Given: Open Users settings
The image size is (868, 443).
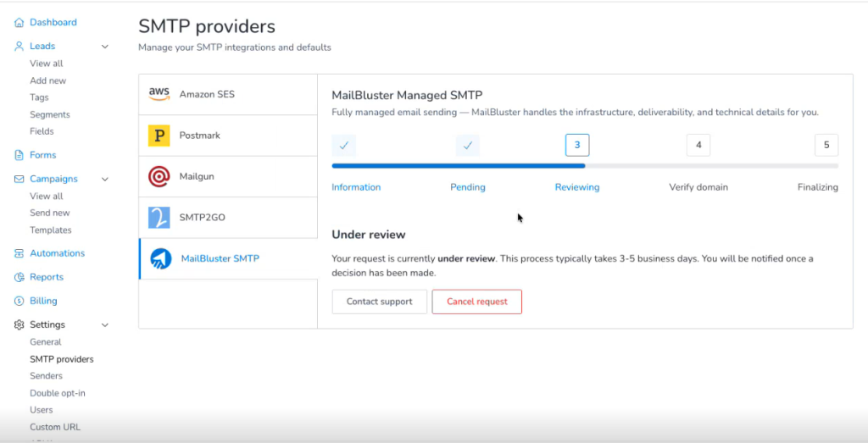Looking at the screenshot, I should (x=42, y=410).
